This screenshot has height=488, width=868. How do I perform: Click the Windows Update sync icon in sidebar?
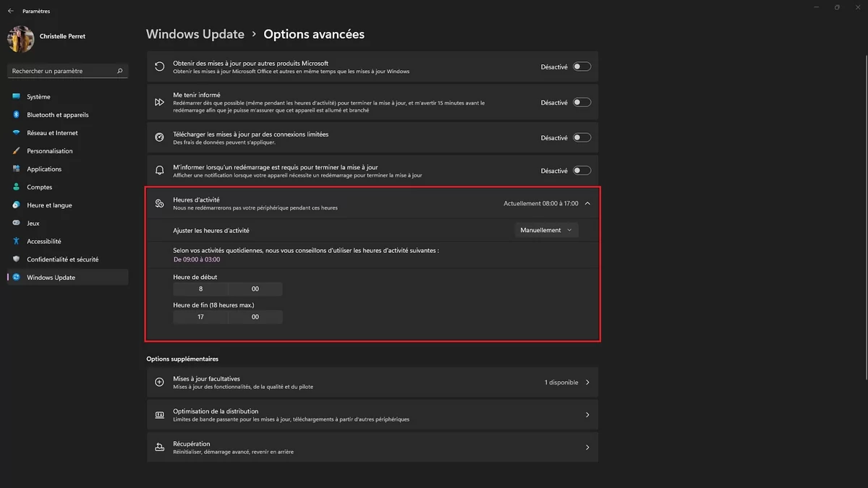[17, 278]
